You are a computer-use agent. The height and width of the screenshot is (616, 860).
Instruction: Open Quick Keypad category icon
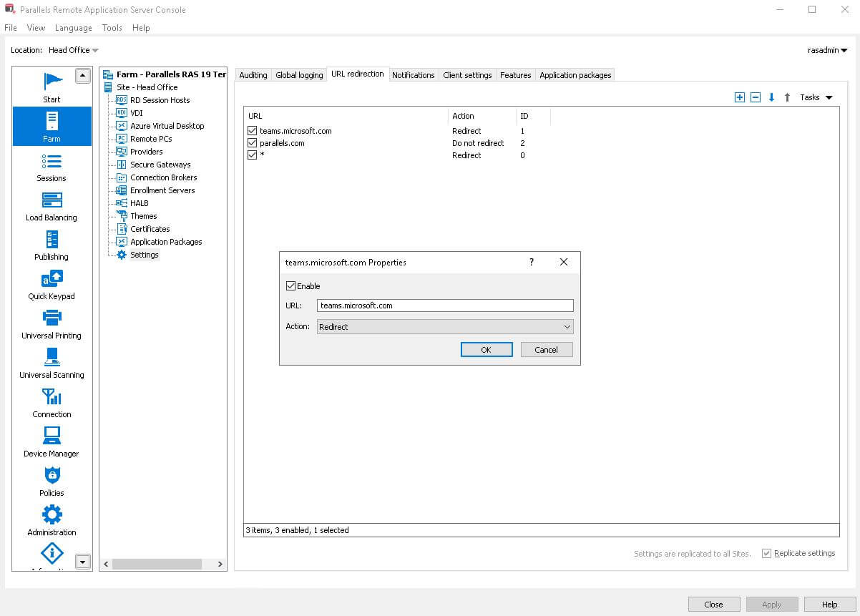[x=52, y=278]
